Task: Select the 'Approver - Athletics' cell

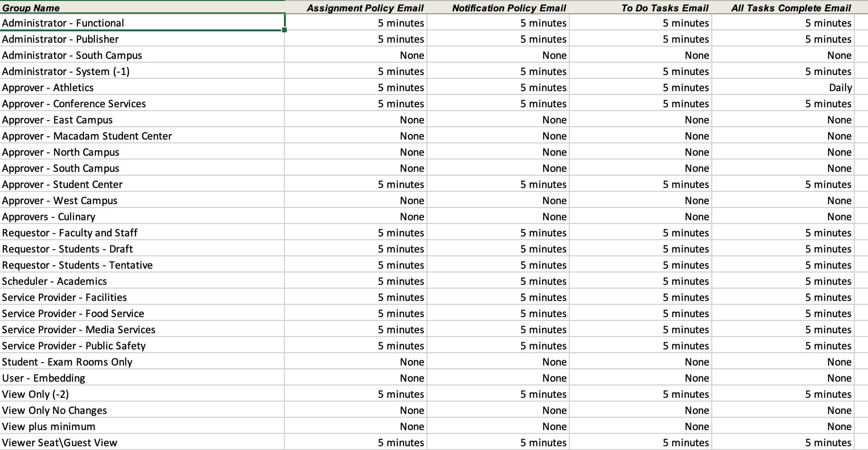Action: (142, 87)
